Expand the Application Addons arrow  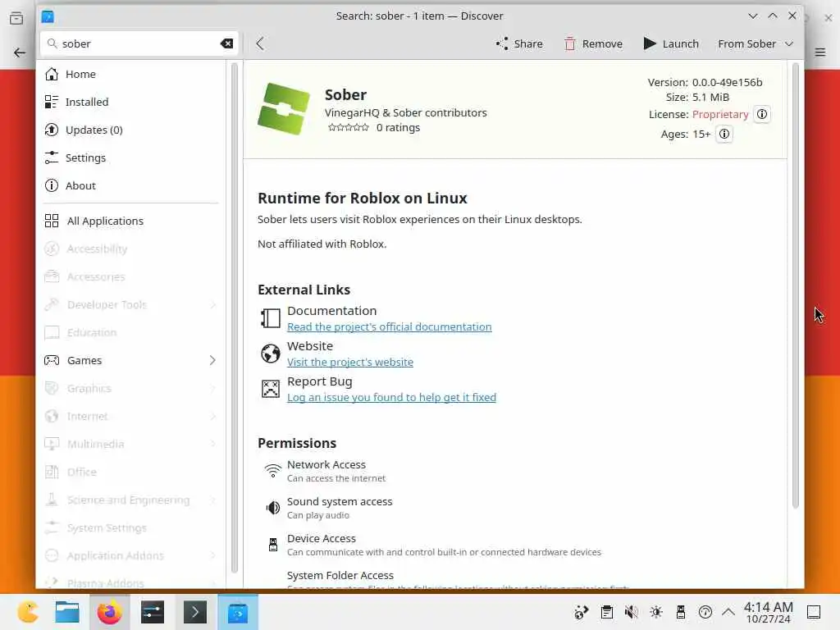(212, 555)
